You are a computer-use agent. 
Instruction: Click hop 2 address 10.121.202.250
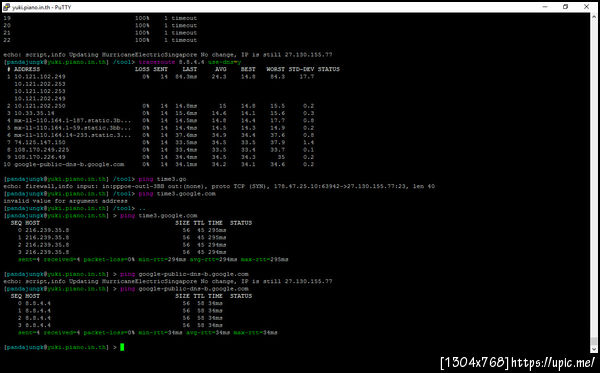(x=40, y=106)
